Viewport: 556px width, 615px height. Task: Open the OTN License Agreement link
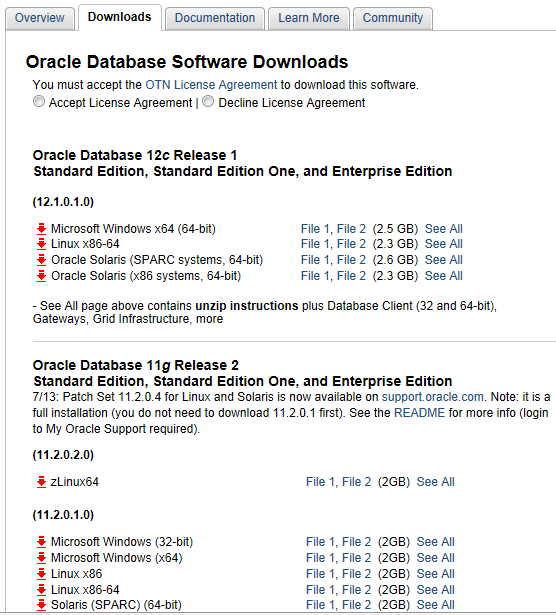(211, 85)
